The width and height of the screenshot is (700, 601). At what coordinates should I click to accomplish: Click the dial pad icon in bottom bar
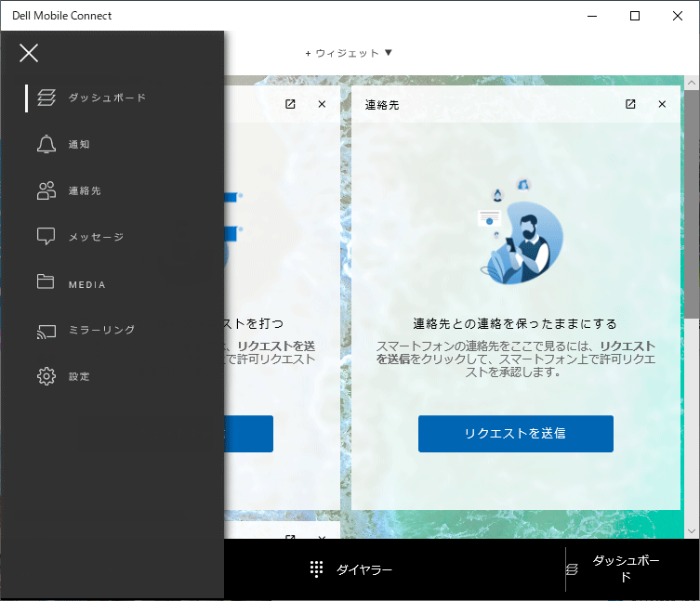[316, 569]
